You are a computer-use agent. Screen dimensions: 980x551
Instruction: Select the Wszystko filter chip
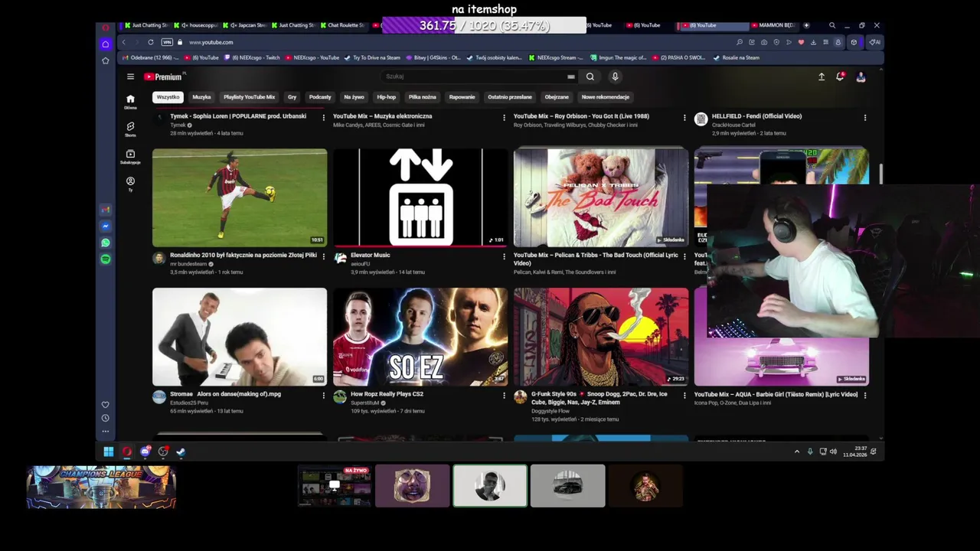click(x=168, y=97)
